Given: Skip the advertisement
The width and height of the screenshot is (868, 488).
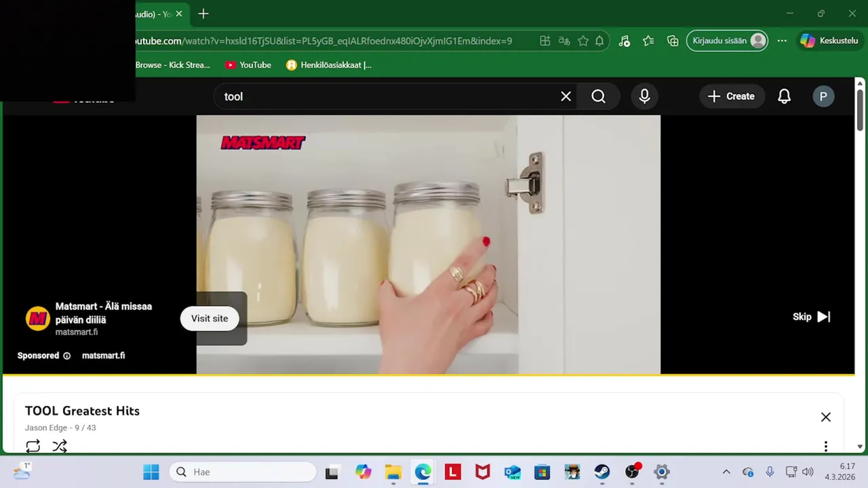Looking at the screenshot, I should (x=811, y=317).
